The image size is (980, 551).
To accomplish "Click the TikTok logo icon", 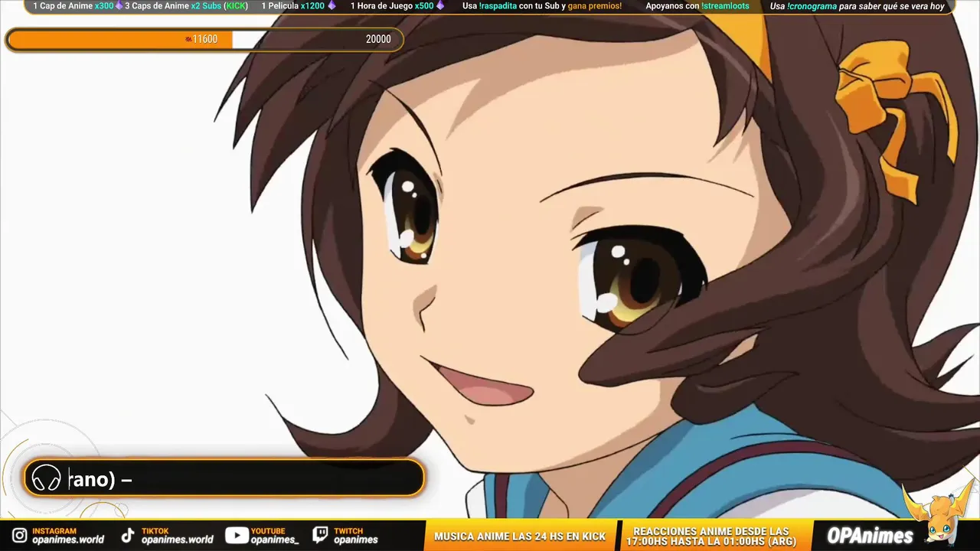I will tap(128, 536).
